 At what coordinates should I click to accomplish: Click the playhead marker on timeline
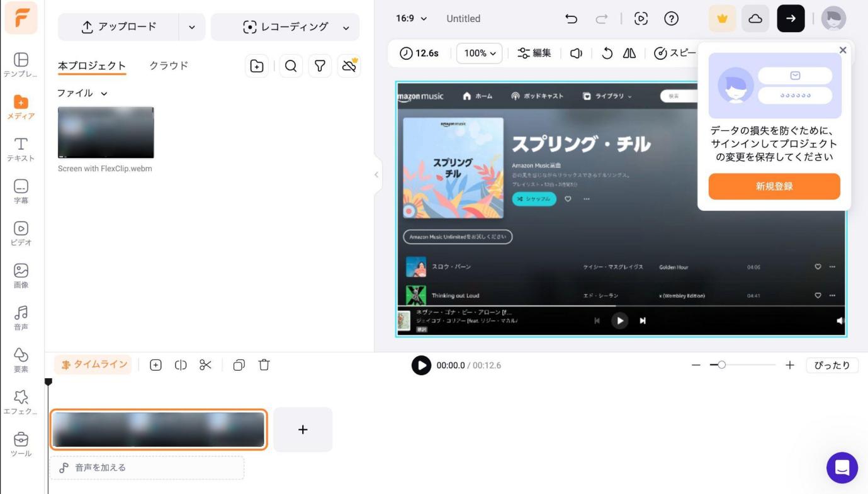(48, 381)
